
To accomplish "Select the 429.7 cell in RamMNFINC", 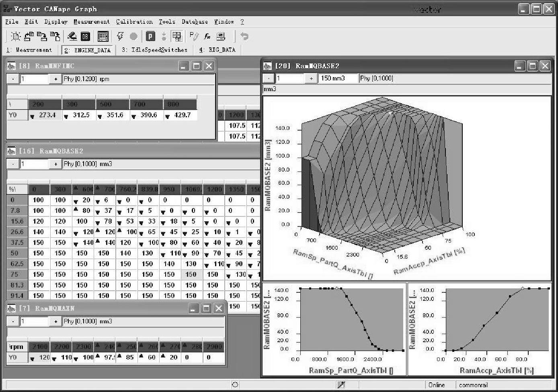I will (180, 115).
